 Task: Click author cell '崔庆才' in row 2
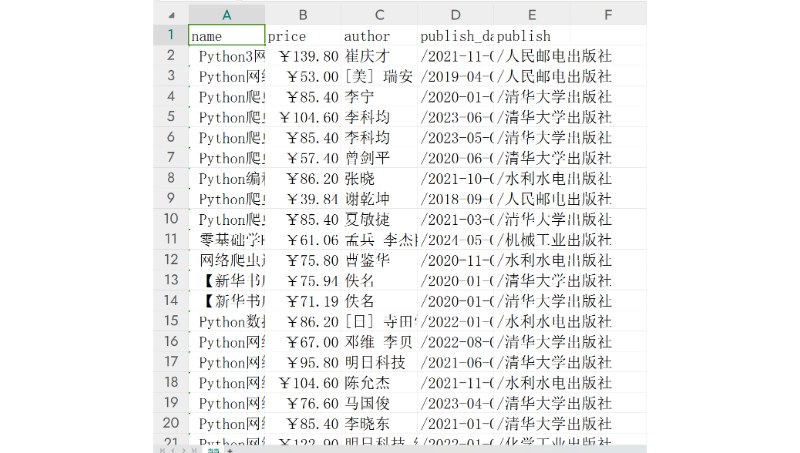click(380, 56)
